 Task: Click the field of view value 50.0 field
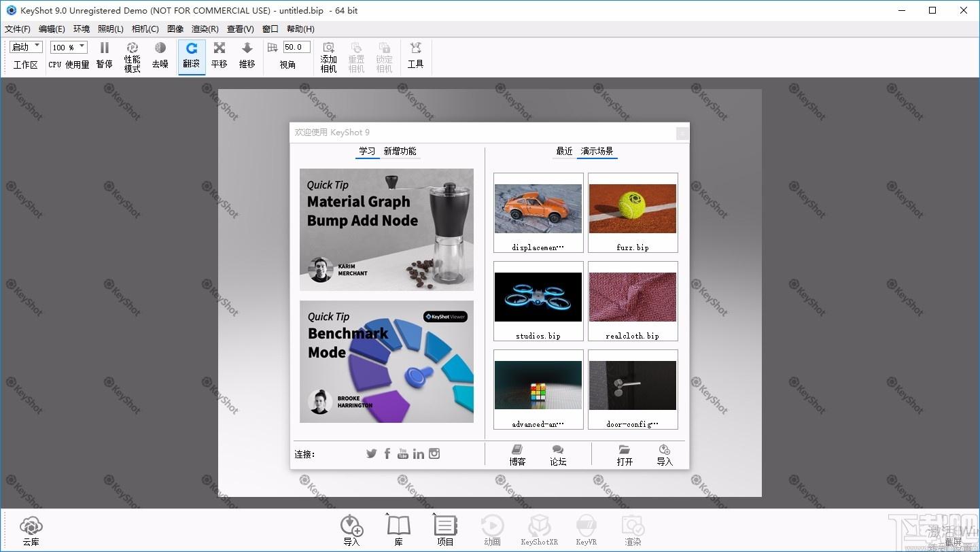pyautogui.click(x=296, y=47)
